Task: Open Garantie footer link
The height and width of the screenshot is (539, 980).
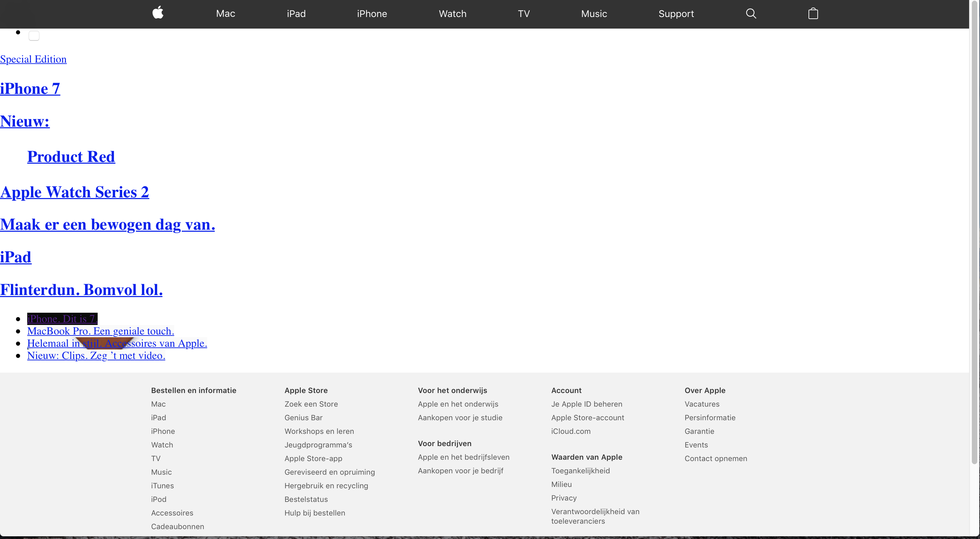Action: 700,431
